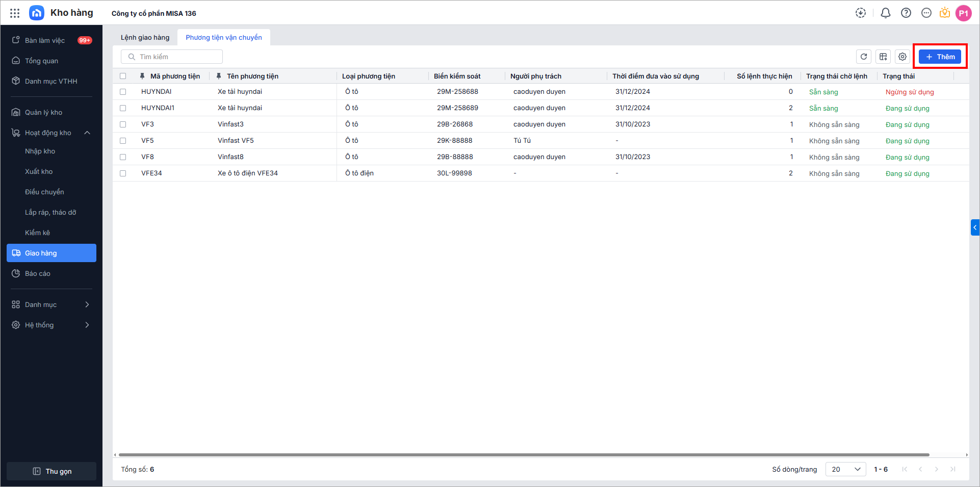Click Thu gọn to collapse sidebar
This screenshot has height=487, width=980.
(x=51, y=471)
